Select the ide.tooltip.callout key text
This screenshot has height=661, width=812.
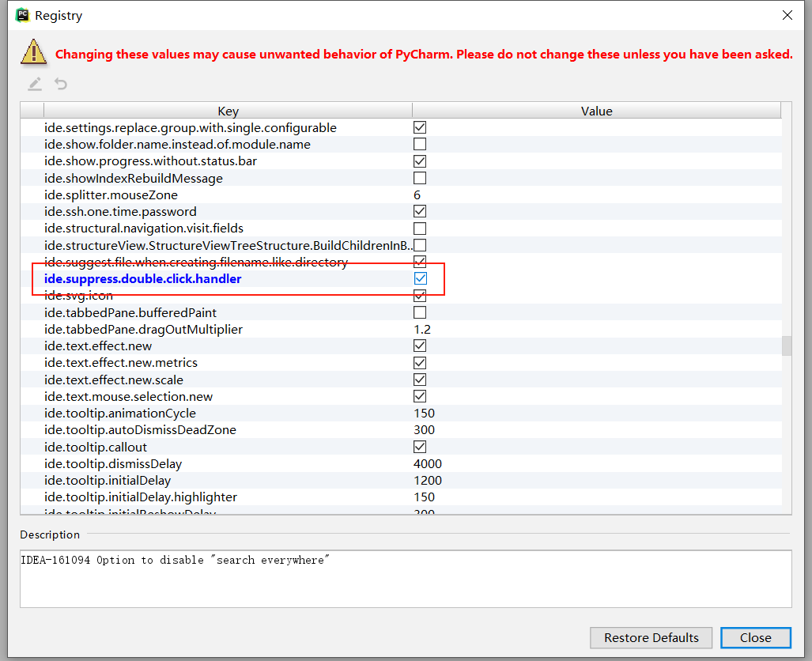96,447
